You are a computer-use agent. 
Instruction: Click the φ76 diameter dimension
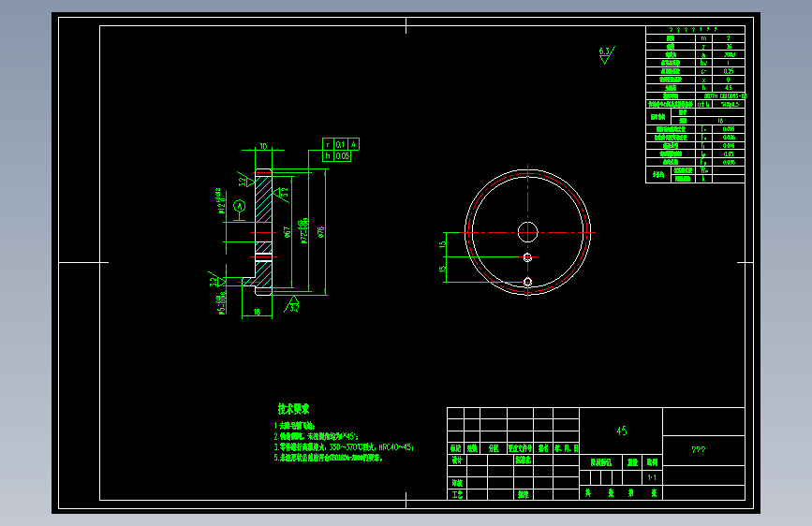coord(321,232)
